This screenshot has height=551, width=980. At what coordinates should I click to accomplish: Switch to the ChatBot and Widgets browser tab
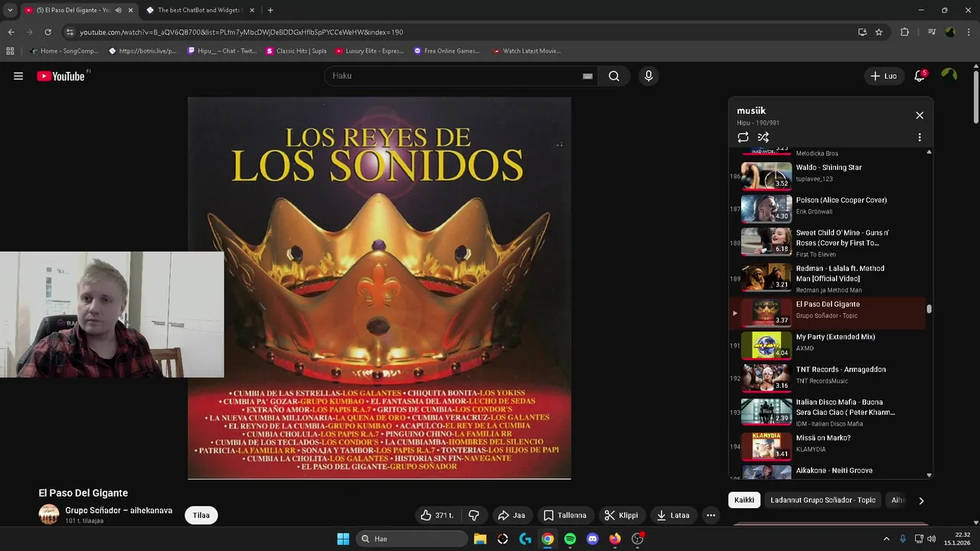tap(201, 10)
